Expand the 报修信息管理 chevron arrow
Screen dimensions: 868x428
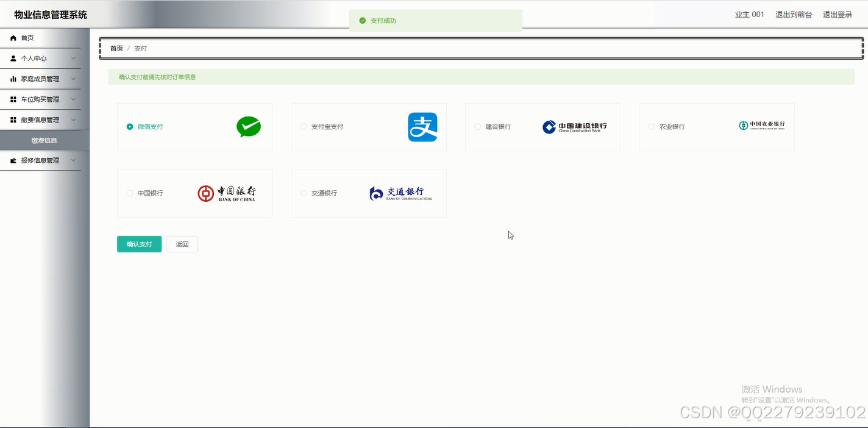tap(73, 160)
